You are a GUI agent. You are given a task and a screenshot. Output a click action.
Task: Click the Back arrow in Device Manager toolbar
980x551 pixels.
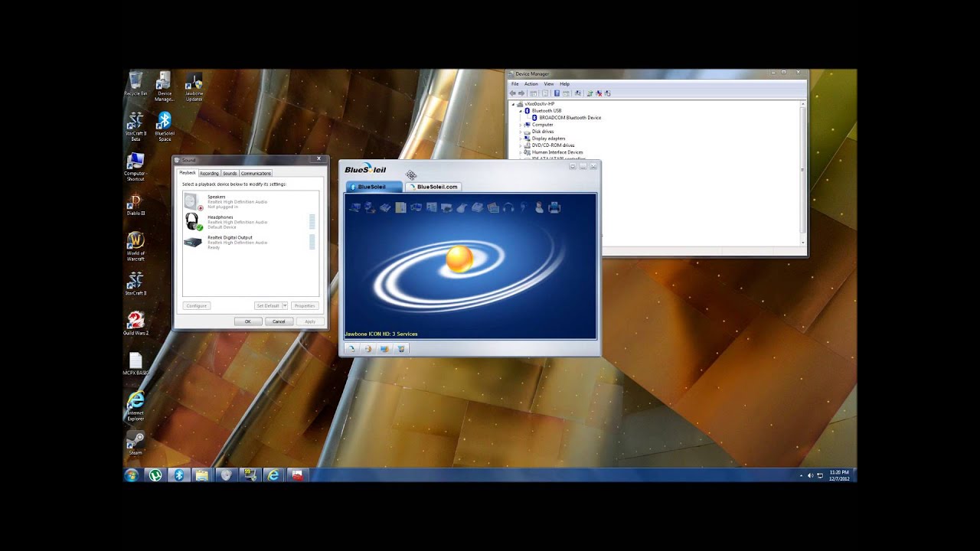(x=512, y=93)
